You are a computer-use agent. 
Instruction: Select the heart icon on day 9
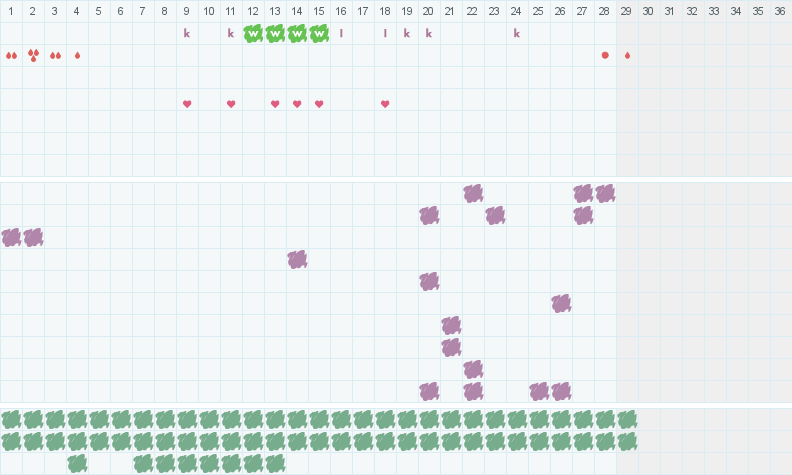click(x=187, y=104)
